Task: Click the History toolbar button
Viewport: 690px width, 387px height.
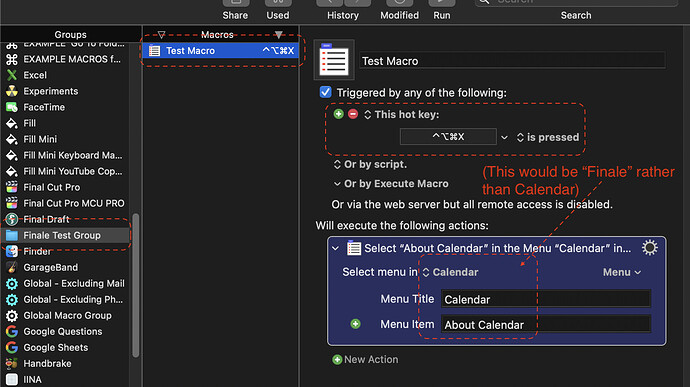Action: [x=343, y=10]
